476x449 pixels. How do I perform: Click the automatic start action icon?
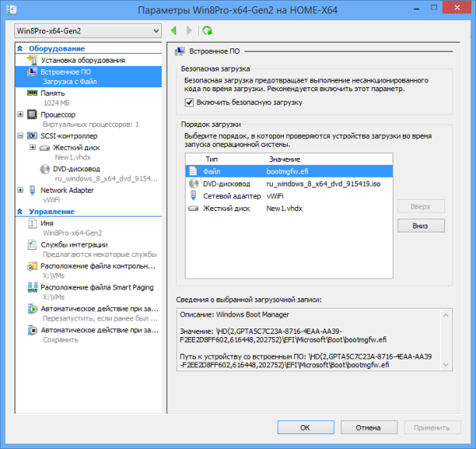point(33,309)
